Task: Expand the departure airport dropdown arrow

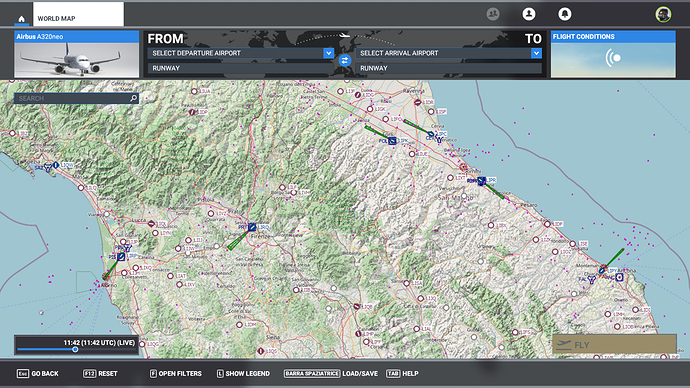Action: point(329,53)
